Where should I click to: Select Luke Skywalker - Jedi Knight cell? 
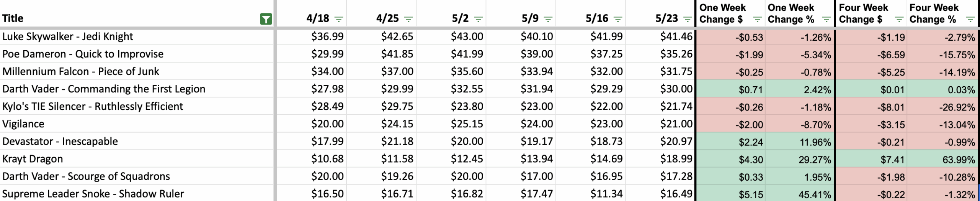[x=137, y=36]
